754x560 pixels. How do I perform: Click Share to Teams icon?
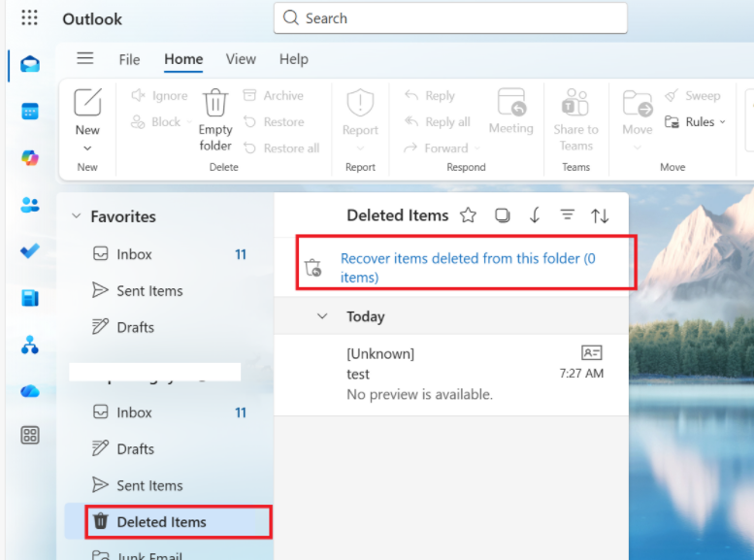575,102
